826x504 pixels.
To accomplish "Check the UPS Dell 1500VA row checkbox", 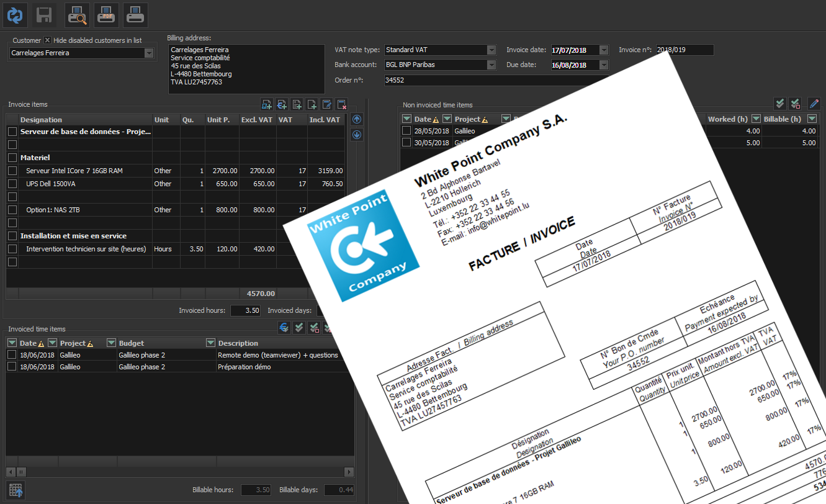I will pos(12,184).
